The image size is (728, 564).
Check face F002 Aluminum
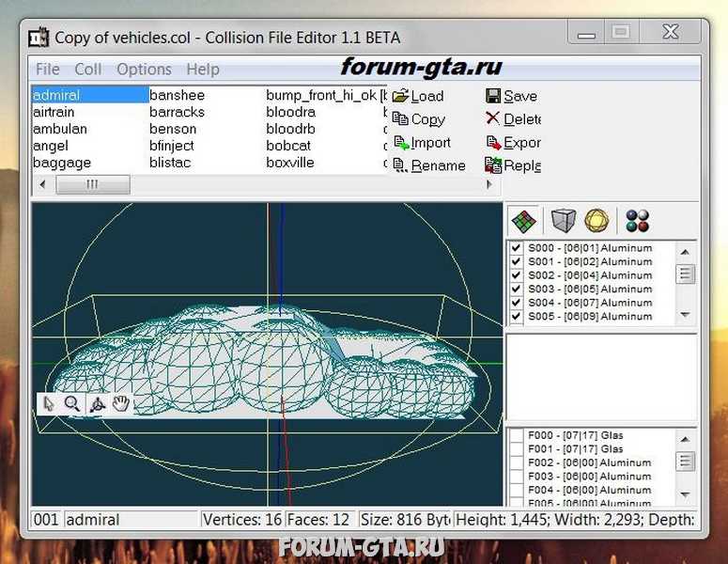coord(517,462)
